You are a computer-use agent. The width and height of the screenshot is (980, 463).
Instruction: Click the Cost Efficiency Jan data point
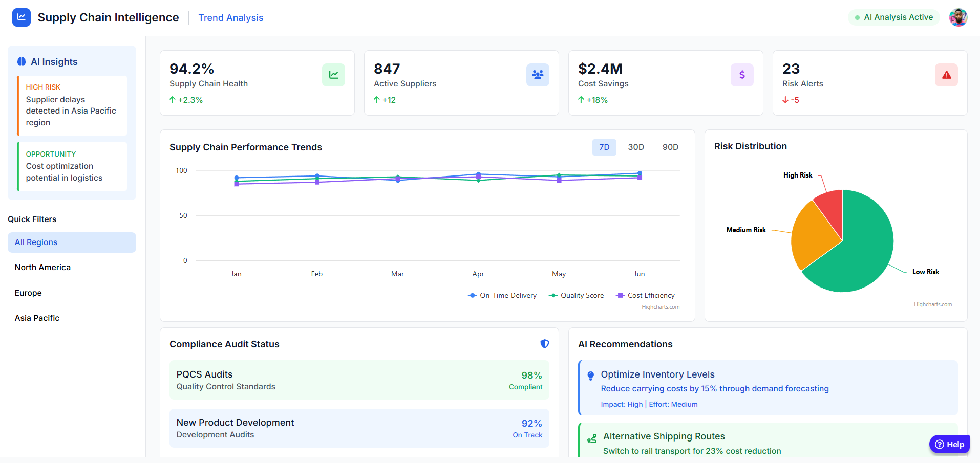coord(237,184)
